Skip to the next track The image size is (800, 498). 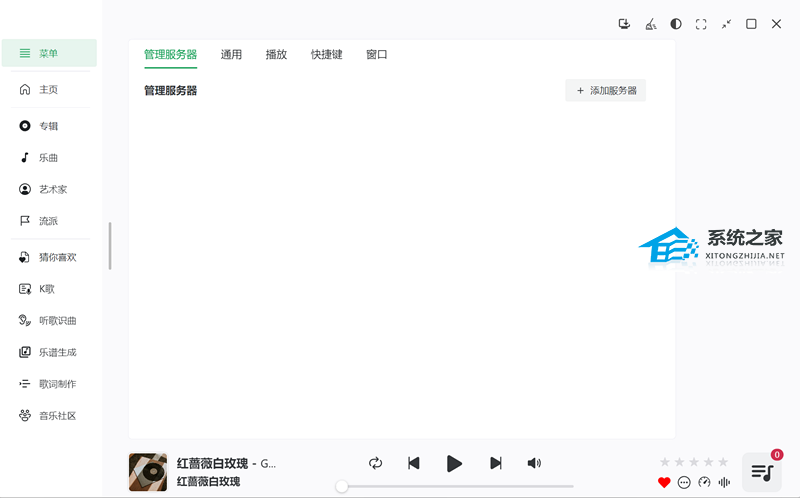coord(495,463)
